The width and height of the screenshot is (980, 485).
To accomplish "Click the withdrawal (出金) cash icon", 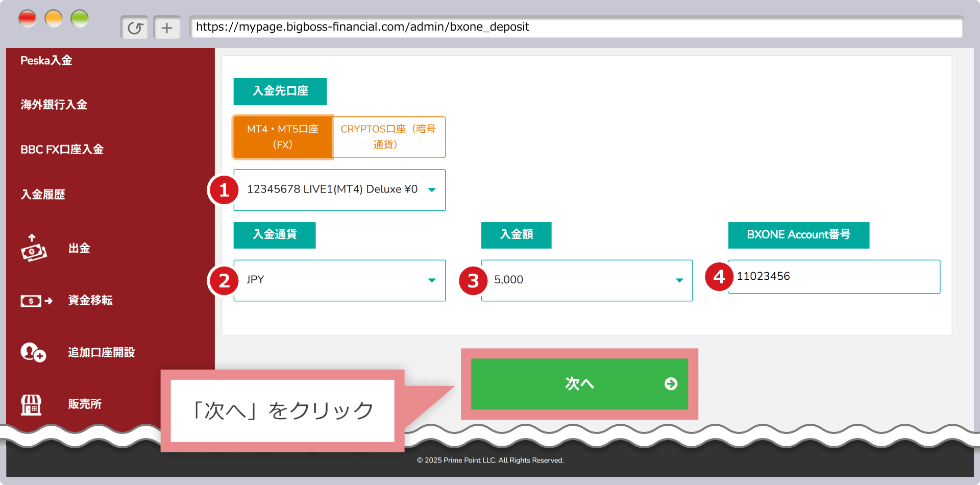I will (x=34, y=249).
